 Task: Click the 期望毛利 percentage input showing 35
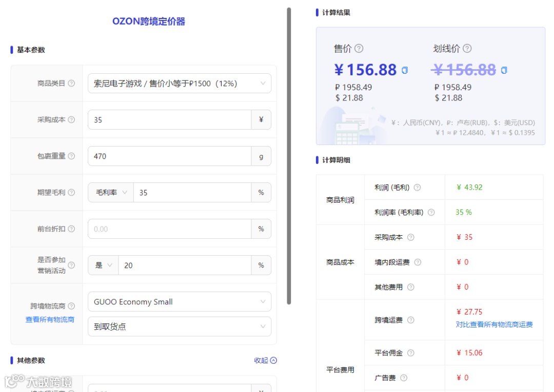pyautogui.click(x=192, y=192)
